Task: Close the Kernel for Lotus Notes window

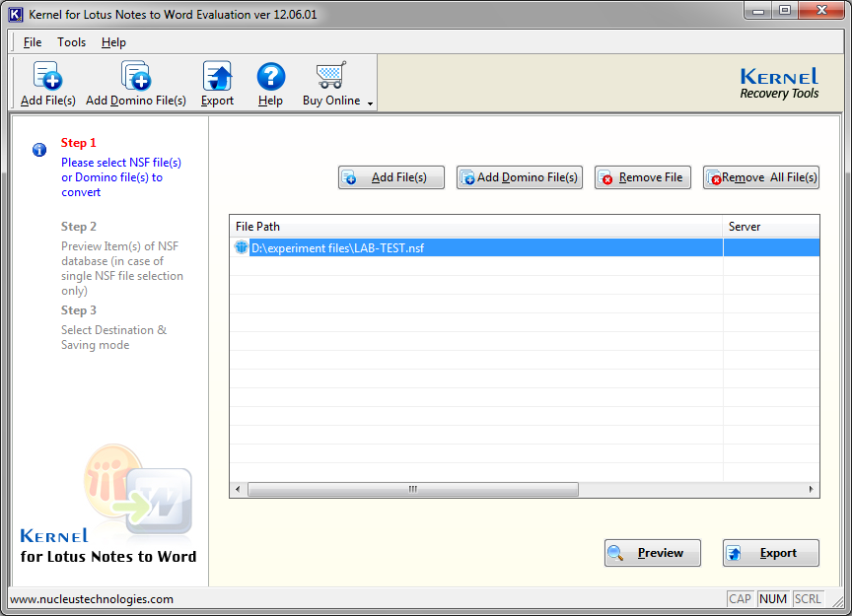Action: click(821, 11)
